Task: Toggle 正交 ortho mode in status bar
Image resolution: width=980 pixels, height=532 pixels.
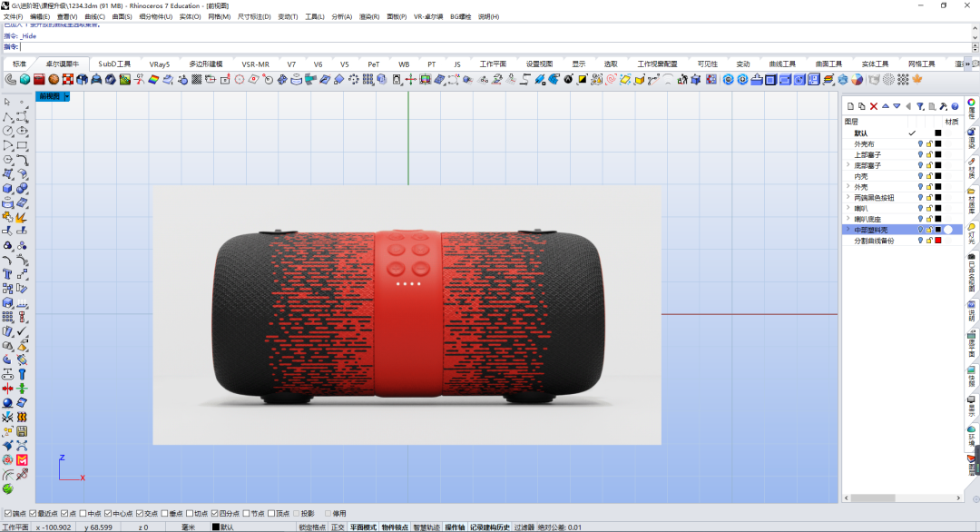Action: (x=338, y=527)
